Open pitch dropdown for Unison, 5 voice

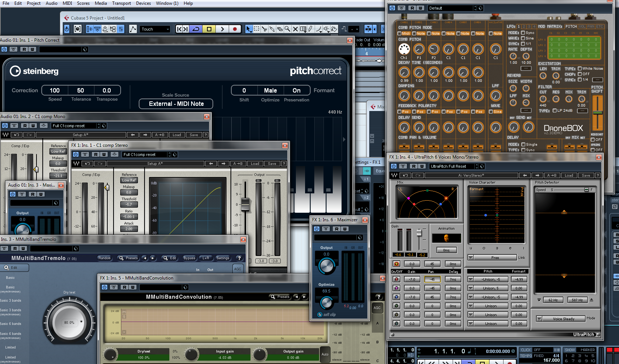point(471,288)
